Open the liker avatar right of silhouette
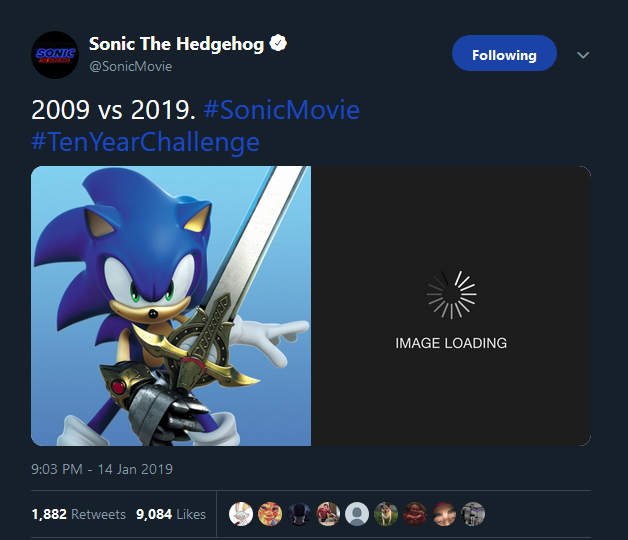Image resolution: width=628 pixels, height=540 pixels. (386, 514)
